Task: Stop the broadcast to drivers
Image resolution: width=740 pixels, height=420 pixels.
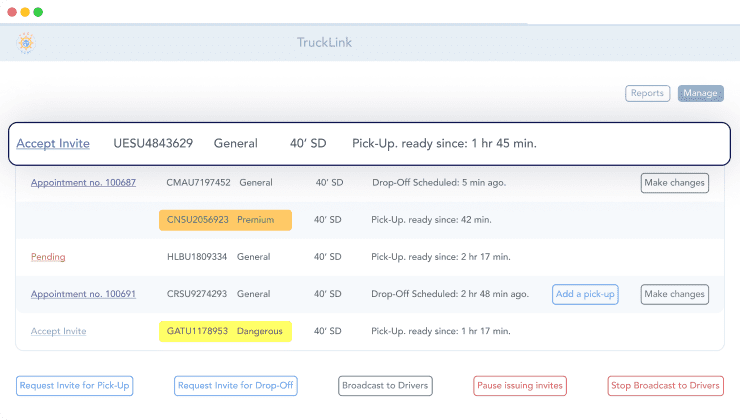Action: tap(665, 386)
